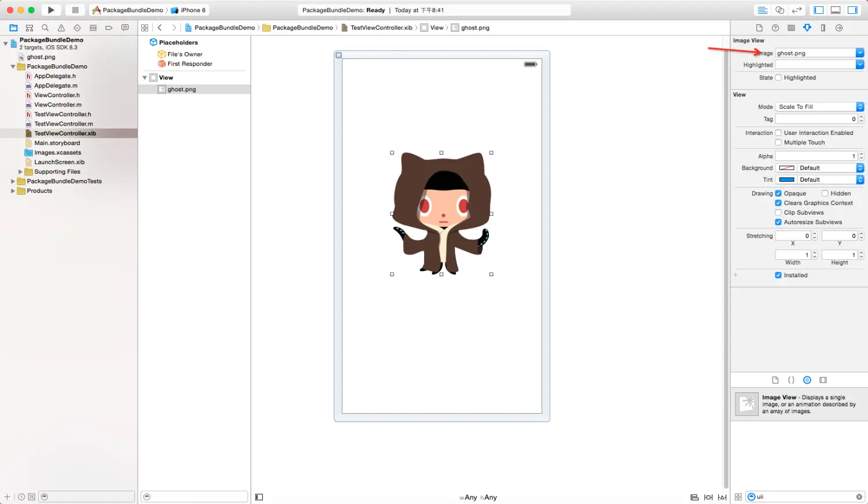868x504 pixels.
Task: Enable Clip Subviews checkbox
Action: (x=778, y=212)
